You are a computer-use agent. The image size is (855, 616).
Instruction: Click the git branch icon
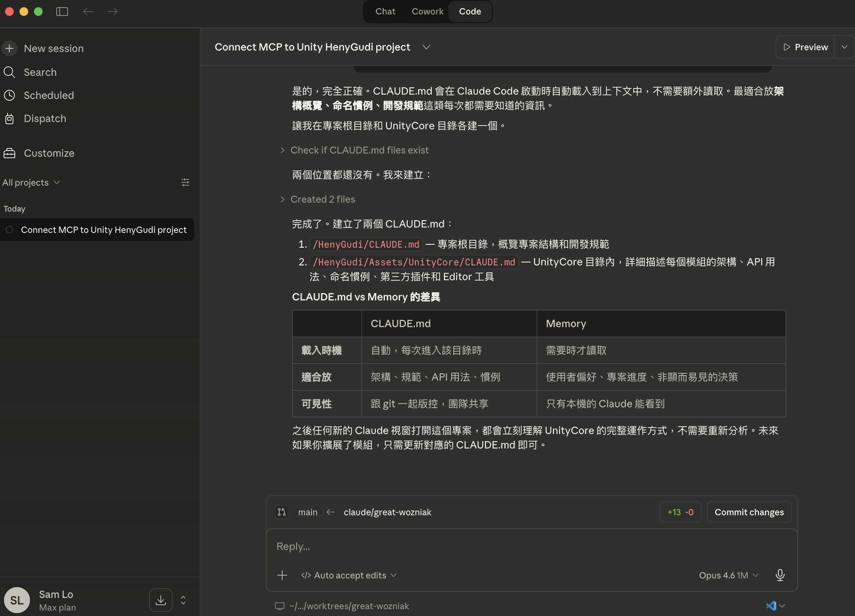point(282,512)
